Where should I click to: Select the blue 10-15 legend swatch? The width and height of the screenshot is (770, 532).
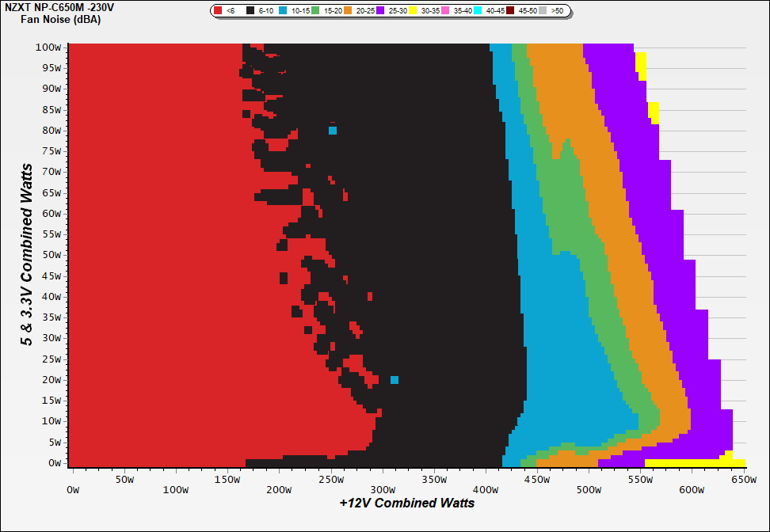click(x=283, y=11)
